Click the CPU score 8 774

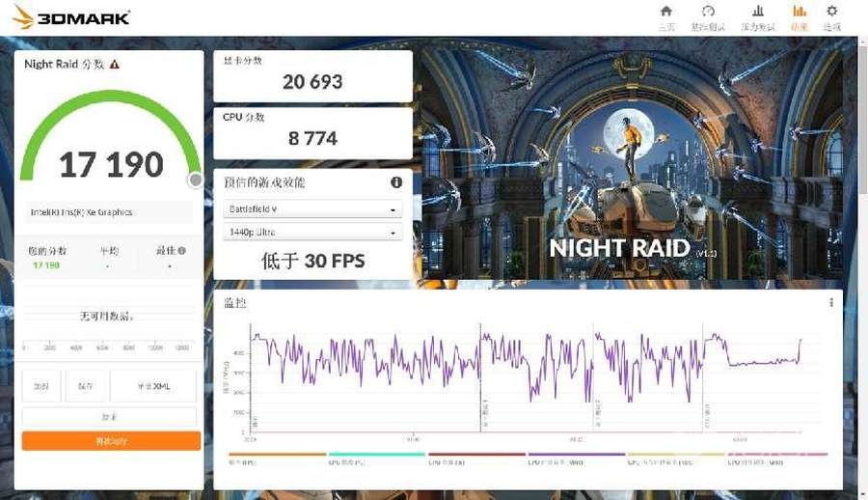(x=312, y=138)
